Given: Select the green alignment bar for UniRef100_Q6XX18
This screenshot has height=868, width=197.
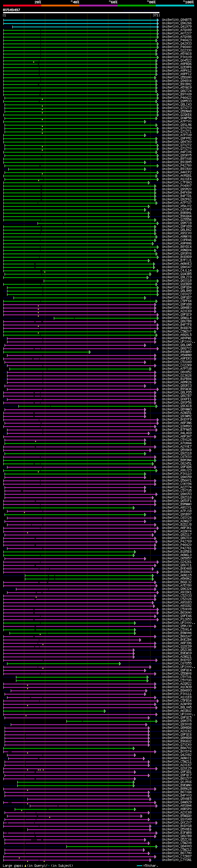Looking at the screenshot, I should pyautogui.click(x=101, y=281).
